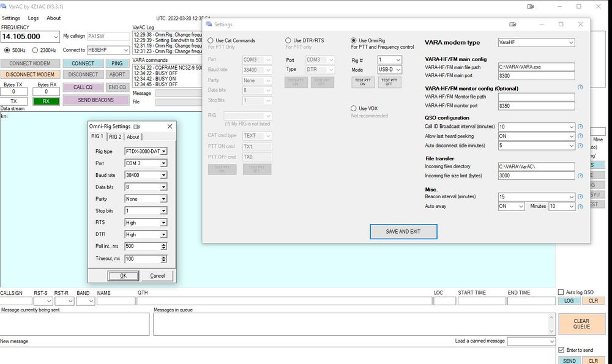
Task: Start a CQ call with CALL CQ
Action: tap(83, 87)
